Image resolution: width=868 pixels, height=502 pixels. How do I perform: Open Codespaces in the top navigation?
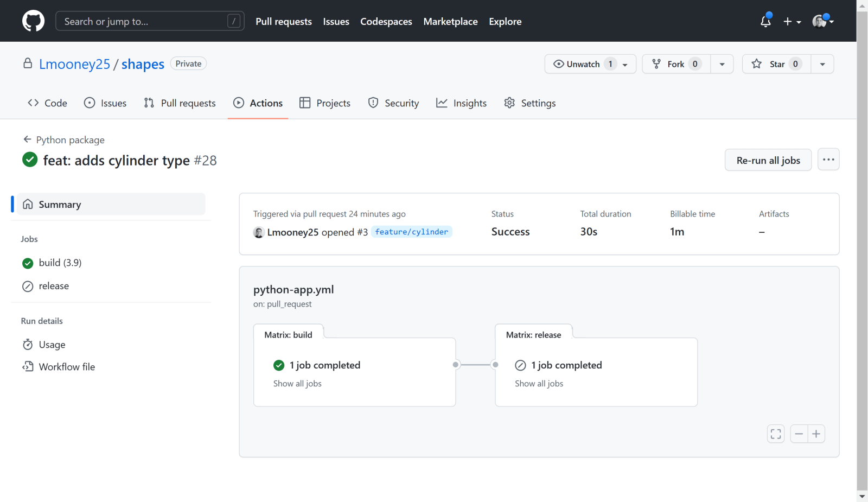tap(386, 22)
